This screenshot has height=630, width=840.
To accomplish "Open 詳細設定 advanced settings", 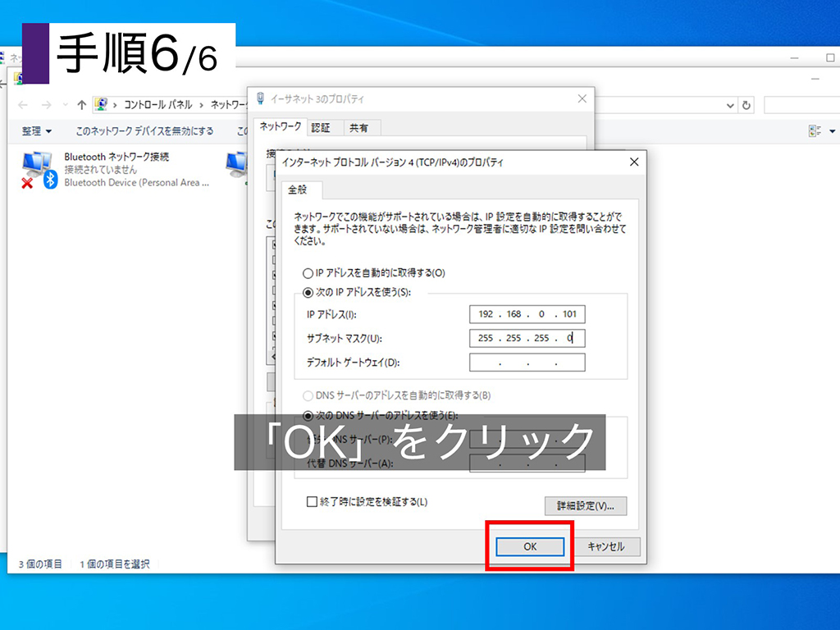I will coord(585,506).
